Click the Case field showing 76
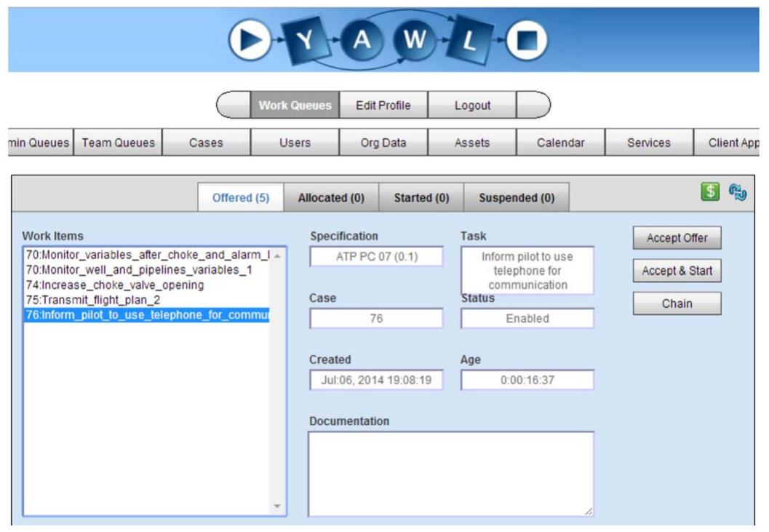 pos(376,319)
